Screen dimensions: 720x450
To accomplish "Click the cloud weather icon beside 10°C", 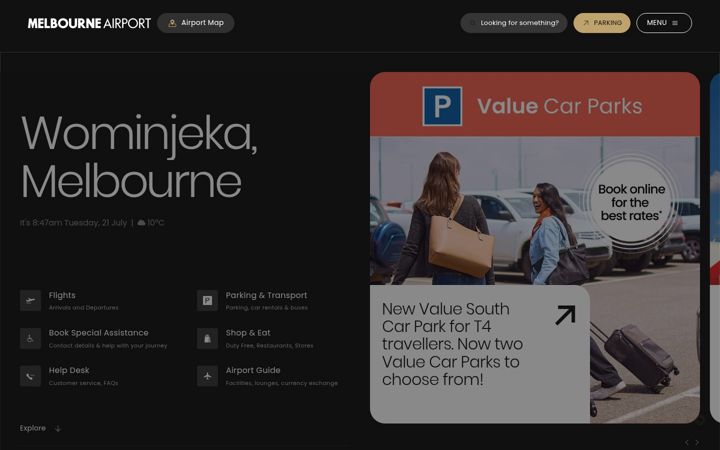I will click(x=141, y=223).
